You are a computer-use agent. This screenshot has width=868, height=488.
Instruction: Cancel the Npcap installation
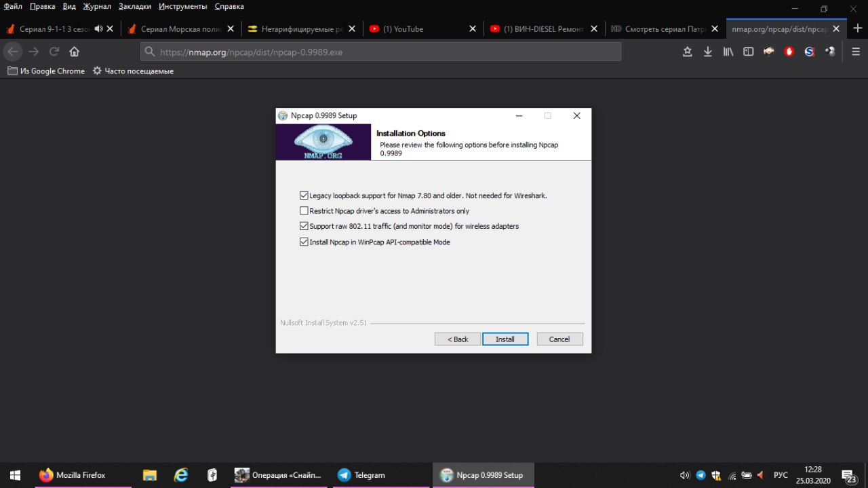click(559, 339)
